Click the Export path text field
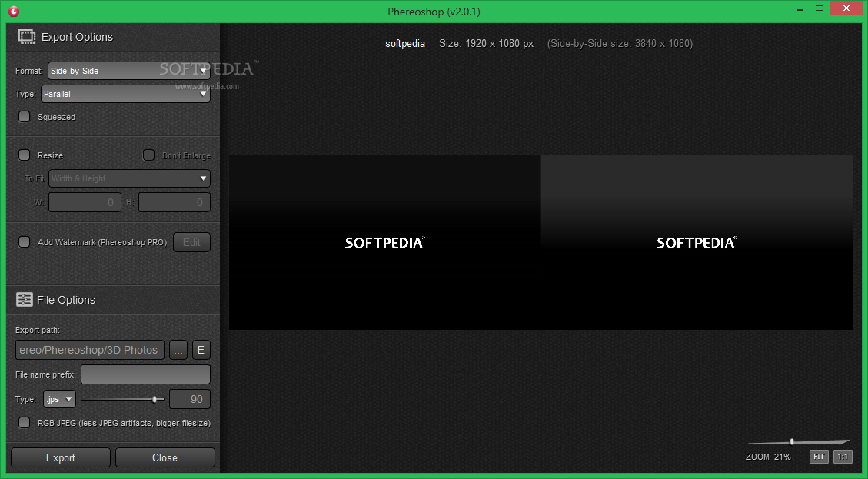This screenshot has width=868, height=479. click(90, 350)
